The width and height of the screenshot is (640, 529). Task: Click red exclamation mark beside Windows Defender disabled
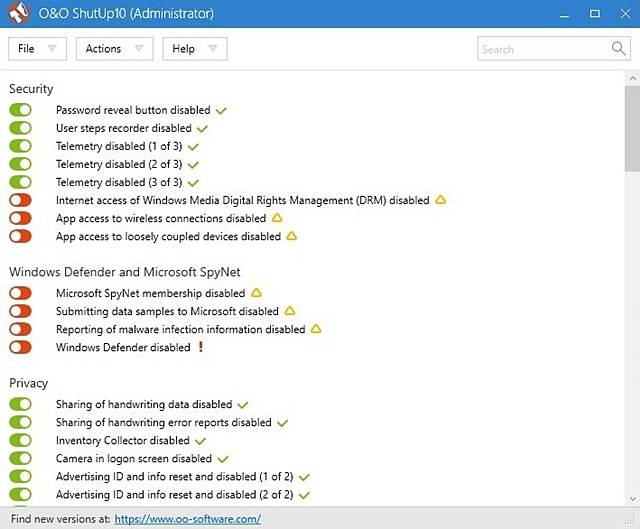201,347
